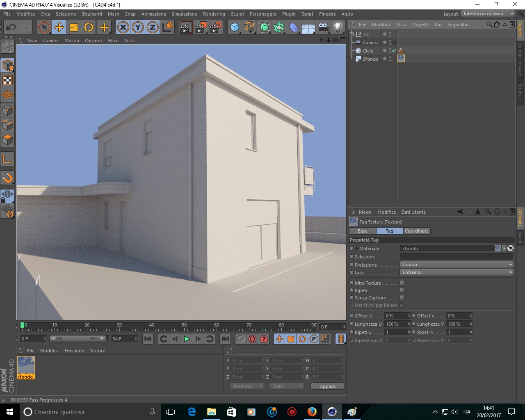
Task: Go to start of animation
Action: coord(148,339)
